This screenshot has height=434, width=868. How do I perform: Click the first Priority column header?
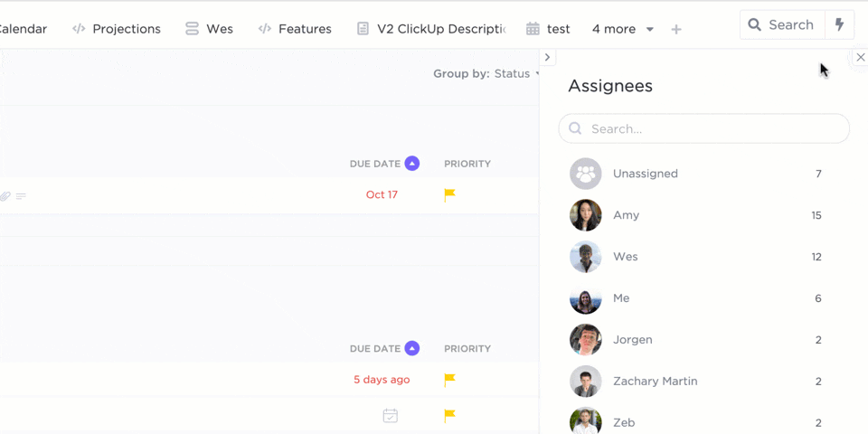(x=467, y=164)
